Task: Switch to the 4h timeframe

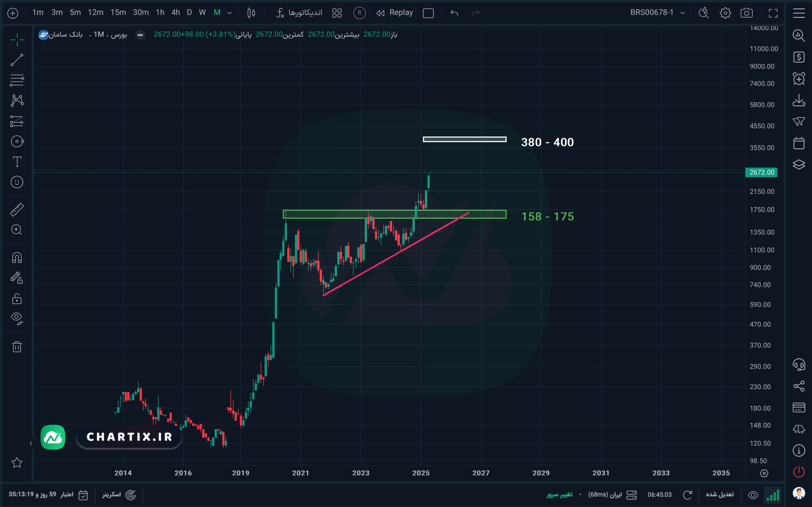Action: [x=175, y=13]
